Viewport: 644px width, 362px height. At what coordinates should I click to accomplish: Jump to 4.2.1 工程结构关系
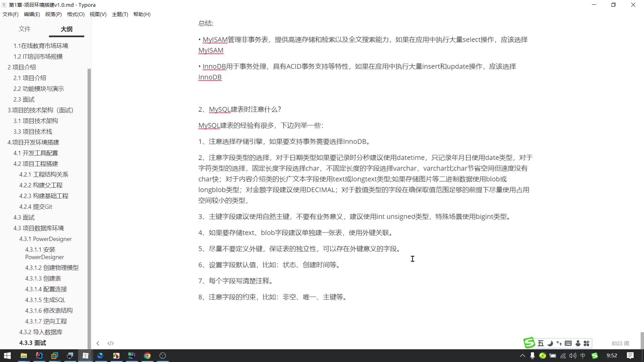[44, 174]
